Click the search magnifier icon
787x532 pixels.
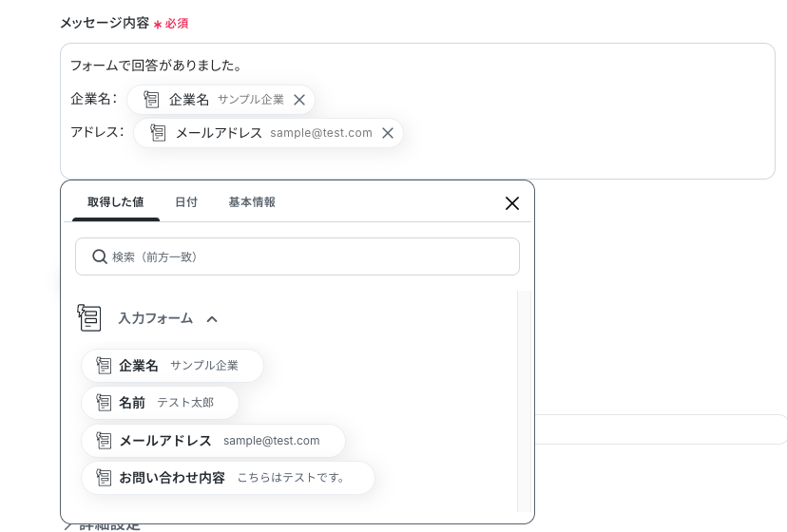(100, 256)
